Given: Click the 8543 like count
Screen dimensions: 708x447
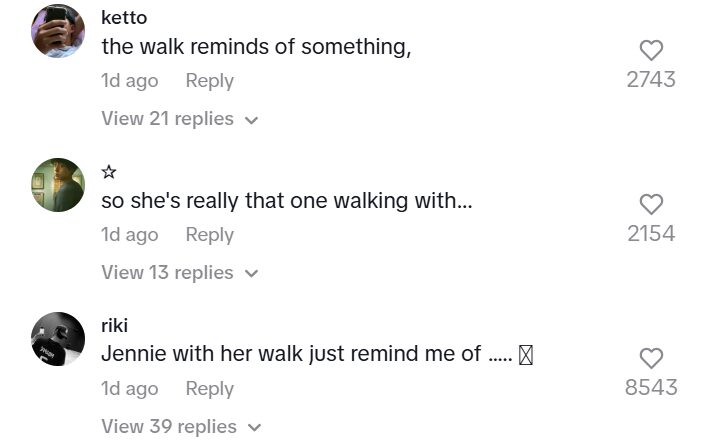Looking at the screenshot, I should (651, 388).
